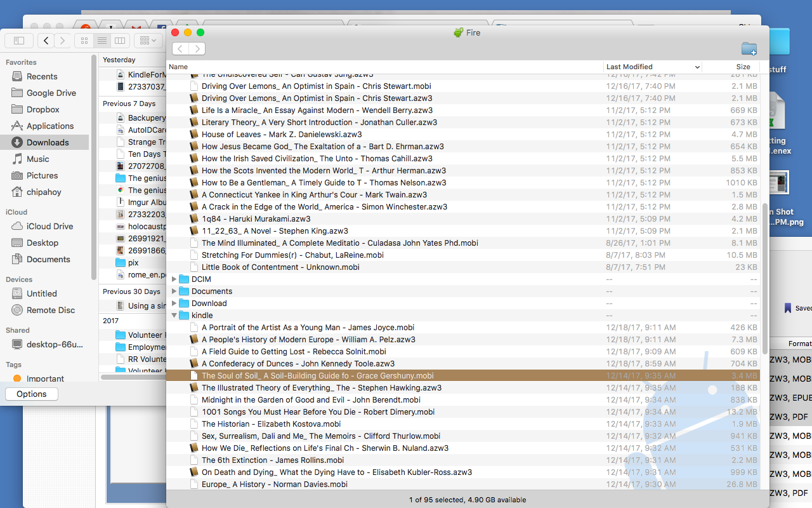Click kindle folder icon in Fire window
This screenshot has width=812, height=508.
tap(184, 315)
